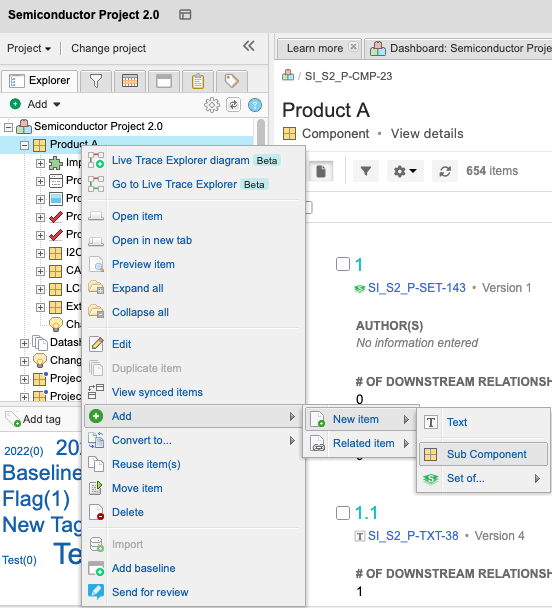Screen dimensions: 552x608
Task: Collapse the Semiconductor Project 2.0 tree node
Action: tap(9, 127)
